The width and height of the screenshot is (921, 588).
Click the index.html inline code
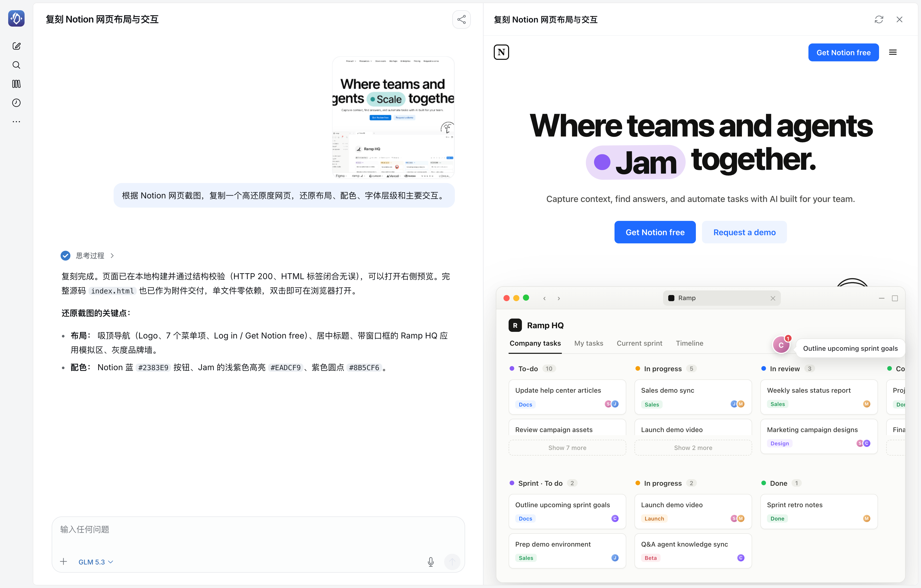tap(113, 291)
